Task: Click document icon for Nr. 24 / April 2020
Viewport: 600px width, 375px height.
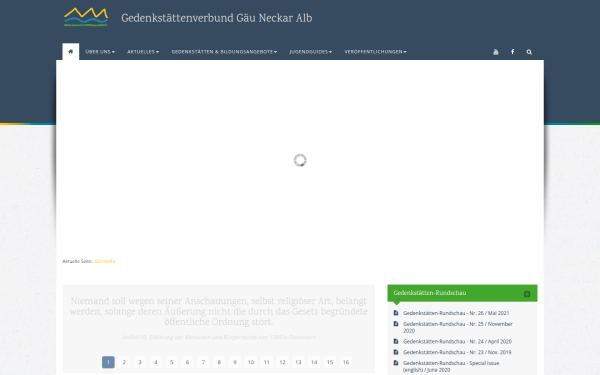Action: coord(396,341)
